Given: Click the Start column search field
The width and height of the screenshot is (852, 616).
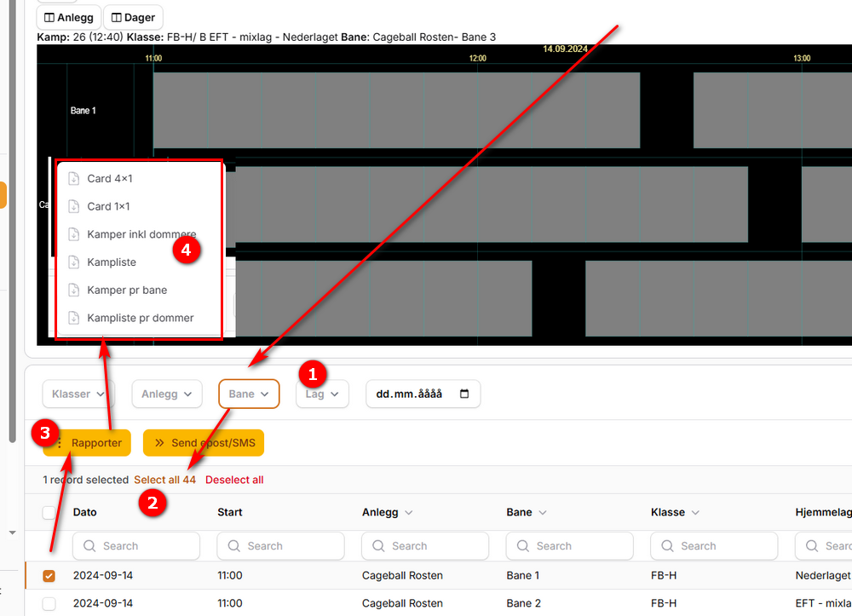Looking at the screenshot, I should pyautogui.click(x=281, y=546).
